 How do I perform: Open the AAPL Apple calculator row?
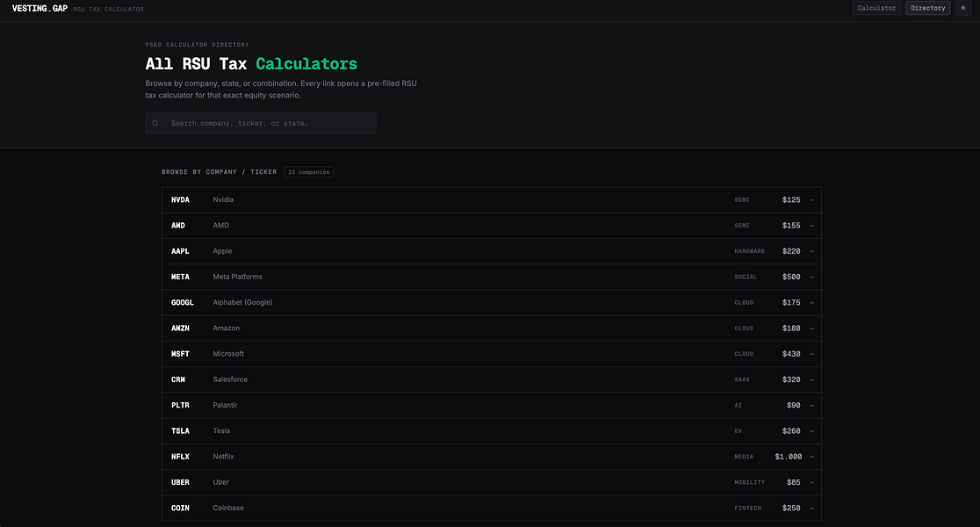pyautogui.click(x=491, y=251)
